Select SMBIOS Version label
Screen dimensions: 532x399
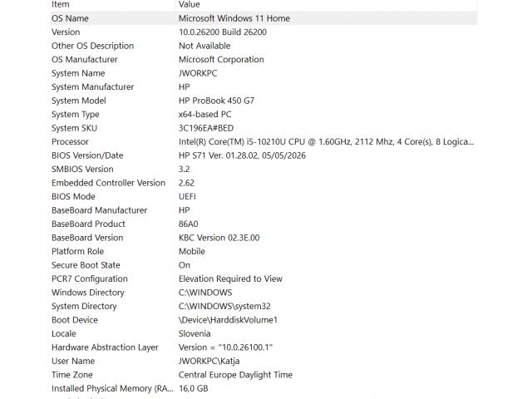click(x=82, y=170)
